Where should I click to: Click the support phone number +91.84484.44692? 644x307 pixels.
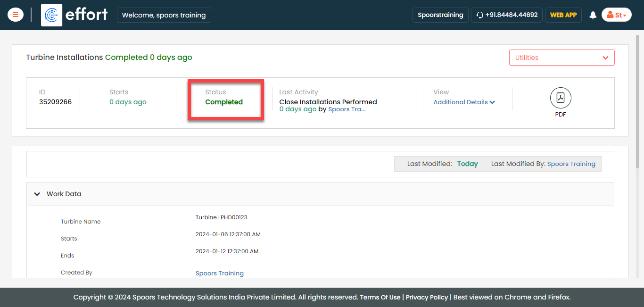(512, 15)
